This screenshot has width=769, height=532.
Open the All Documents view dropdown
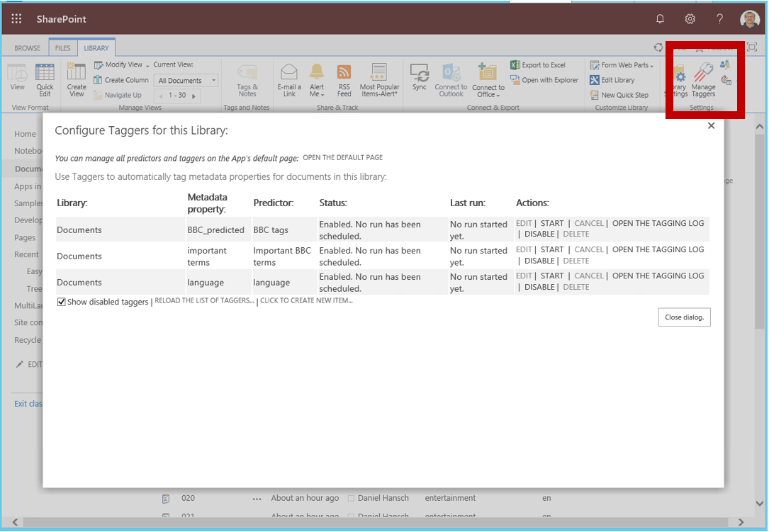click(186, 81)
